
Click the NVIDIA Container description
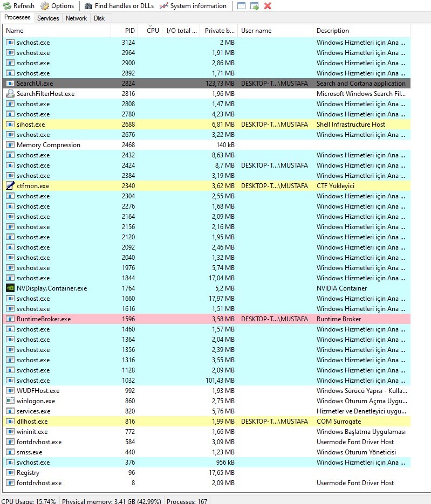point(341,288)
